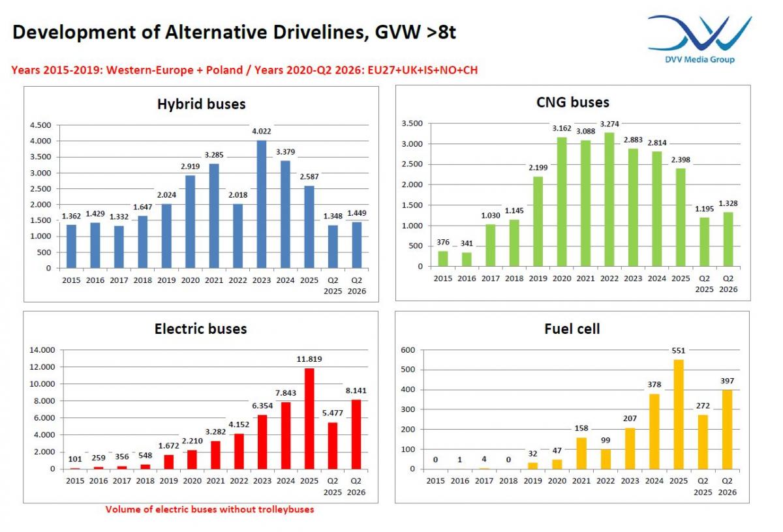
Task: Click the Hybrid value label 3.379
Action: (x=285, y=153)
